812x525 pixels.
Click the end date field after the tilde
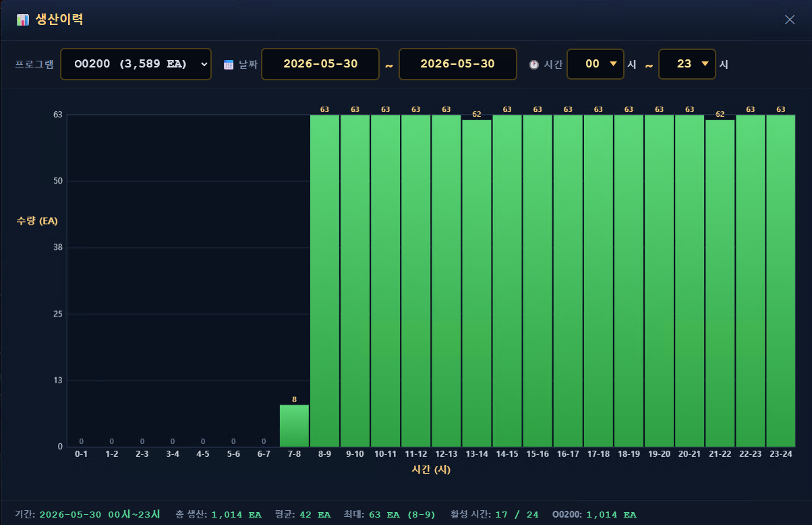(458, 64)
